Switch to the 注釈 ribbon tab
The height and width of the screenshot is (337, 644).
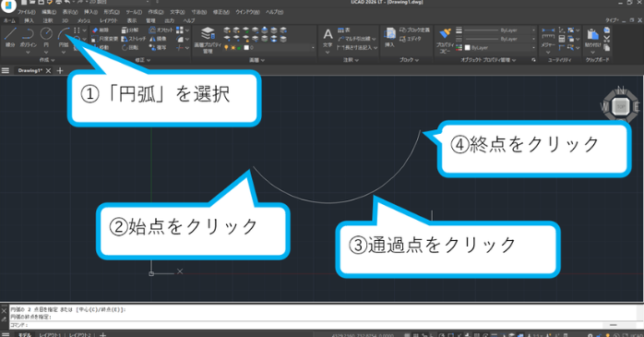coord(48,20)
